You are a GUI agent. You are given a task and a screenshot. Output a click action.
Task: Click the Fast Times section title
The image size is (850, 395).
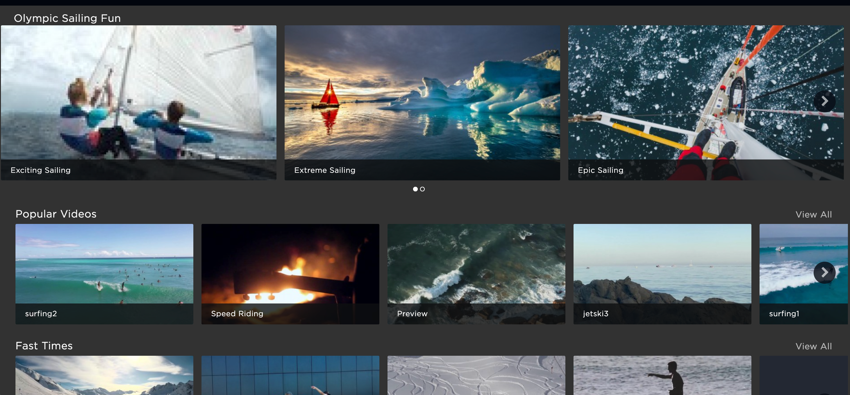point(44,346)
